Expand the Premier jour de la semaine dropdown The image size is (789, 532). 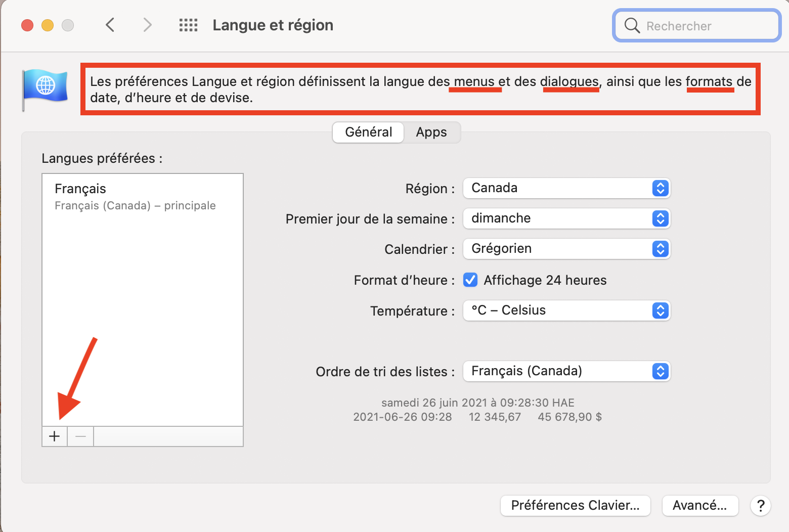tap(566, 218)
